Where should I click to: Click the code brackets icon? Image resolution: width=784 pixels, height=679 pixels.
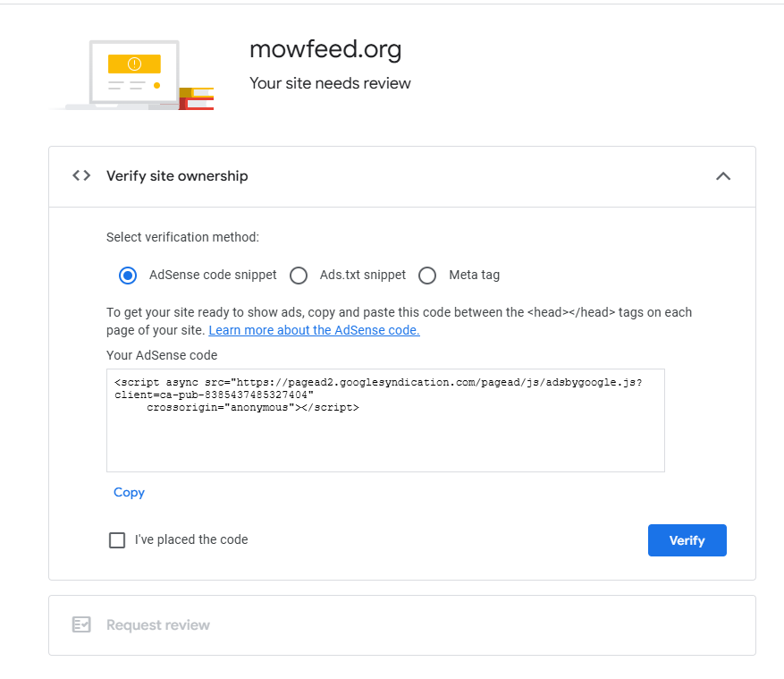[x=81, y=175]
